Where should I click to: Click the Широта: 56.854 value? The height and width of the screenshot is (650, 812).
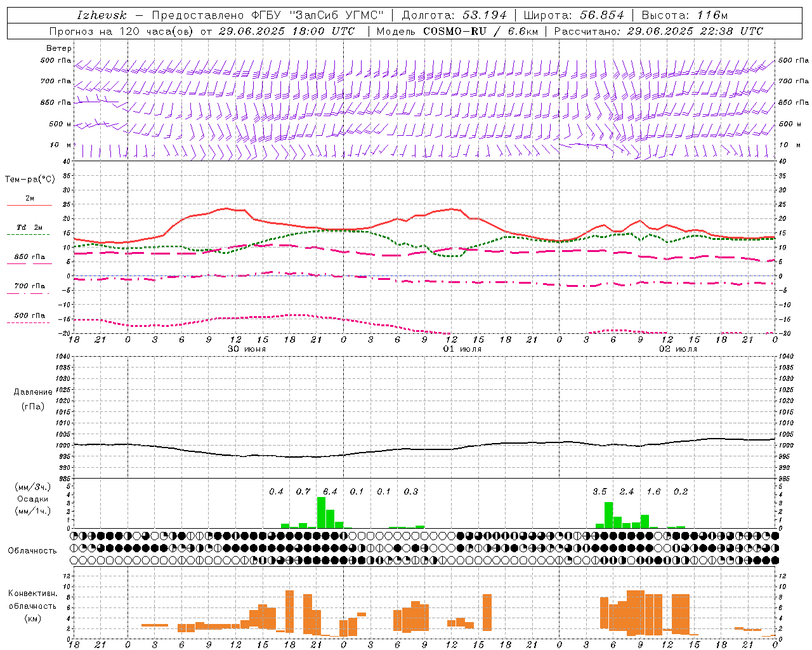[x=573, y=15]
